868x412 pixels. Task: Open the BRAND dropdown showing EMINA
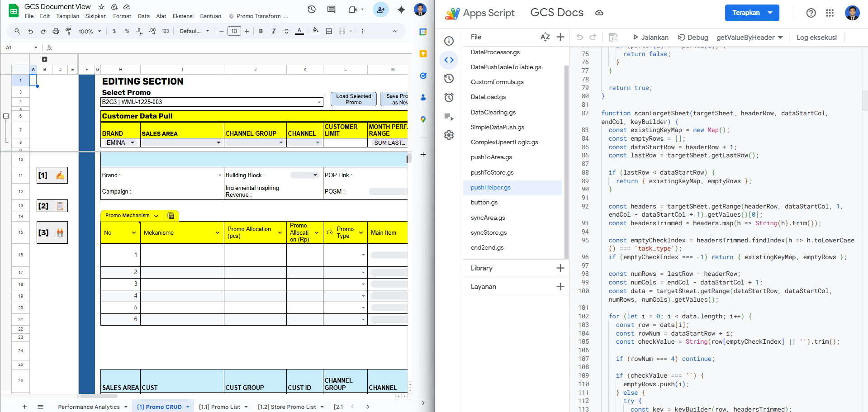[120, 142]
